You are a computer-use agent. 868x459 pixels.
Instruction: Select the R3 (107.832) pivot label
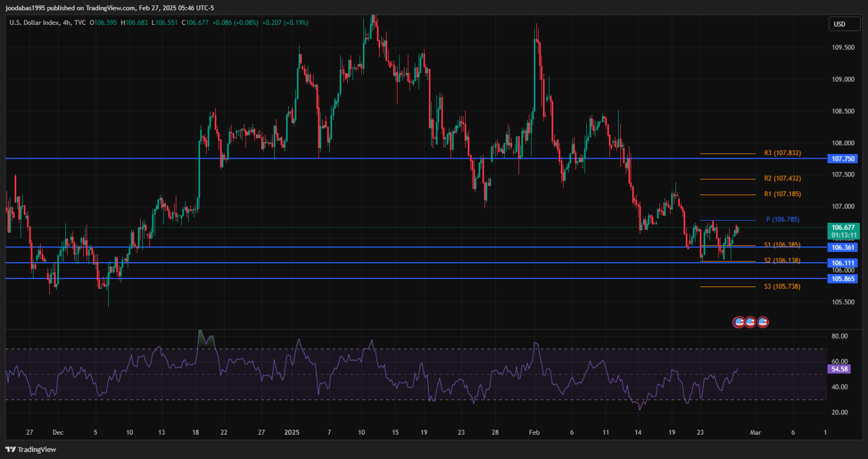tap(782, 153)
